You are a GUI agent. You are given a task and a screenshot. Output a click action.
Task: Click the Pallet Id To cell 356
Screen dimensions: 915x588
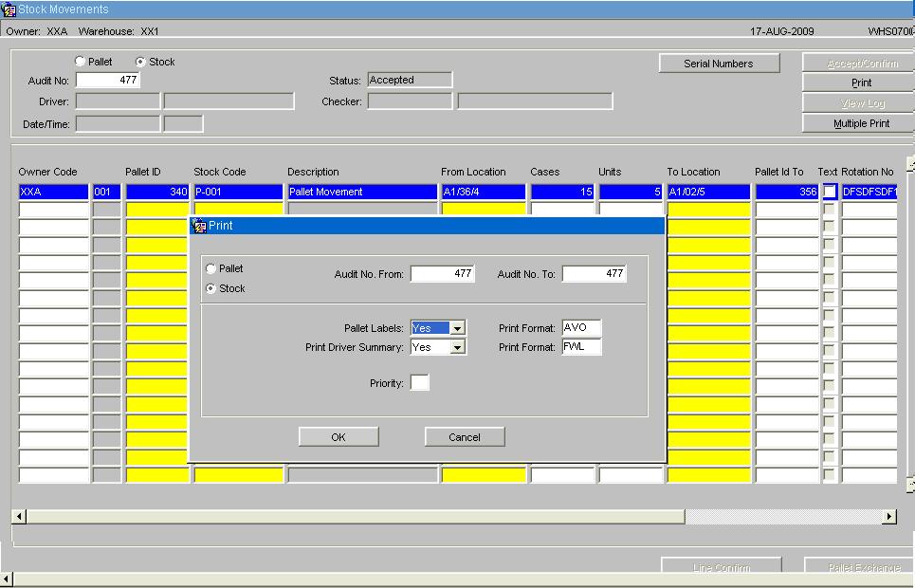(x=787, y=193)
